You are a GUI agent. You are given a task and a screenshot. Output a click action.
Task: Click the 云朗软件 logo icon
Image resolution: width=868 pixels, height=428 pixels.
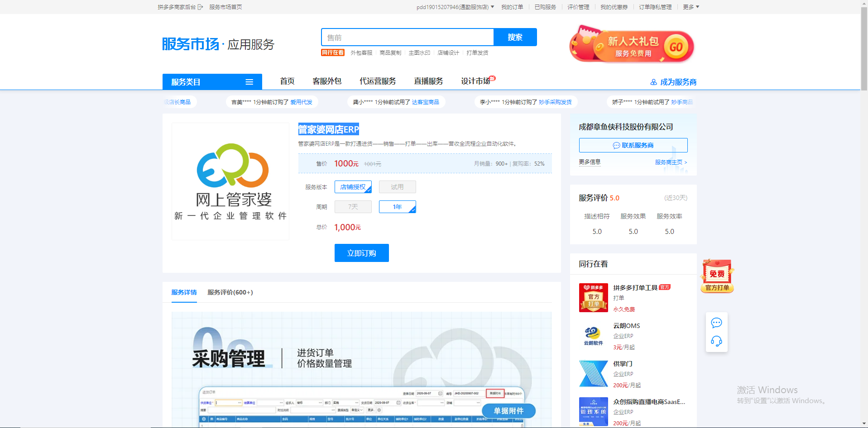pyautogui.click(x=593, y=336)
